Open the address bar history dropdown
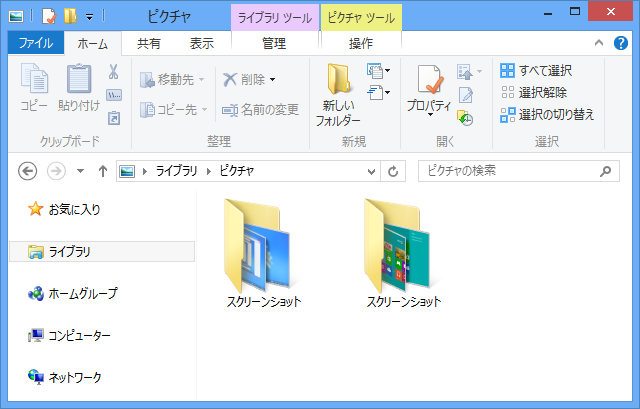Viewport: 640px width, 409px height. pyautogui.click(x=371, y=171)
